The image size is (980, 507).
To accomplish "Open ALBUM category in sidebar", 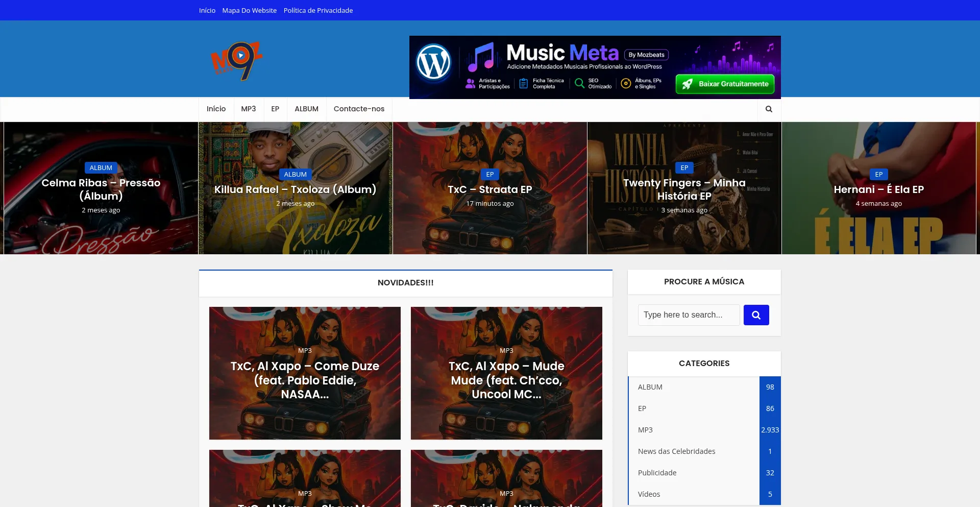I will [650, 387].
